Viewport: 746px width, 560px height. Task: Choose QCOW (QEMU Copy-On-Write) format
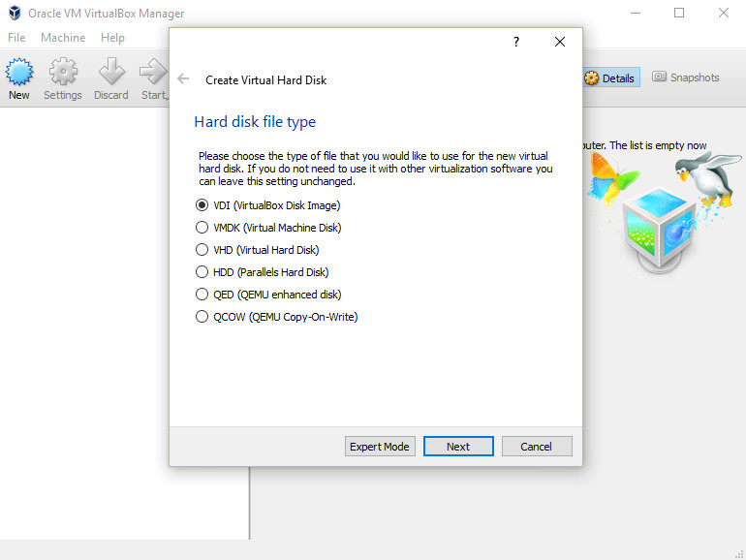tap(202, 317)
